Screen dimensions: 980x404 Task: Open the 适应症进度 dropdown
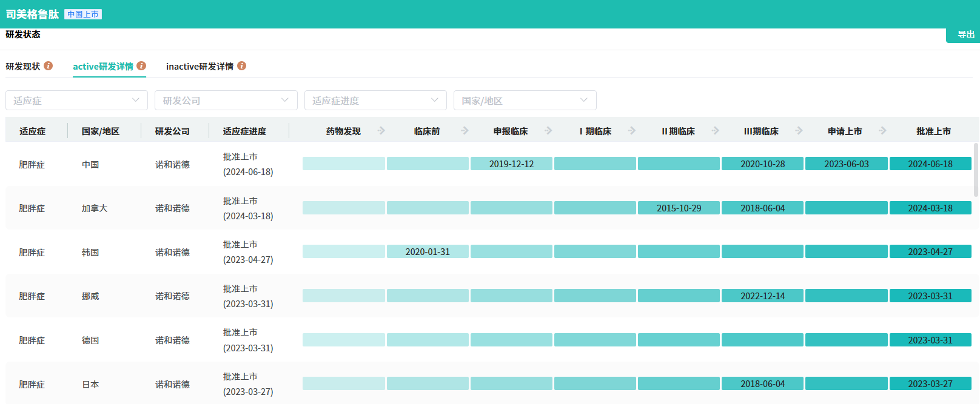375,101
